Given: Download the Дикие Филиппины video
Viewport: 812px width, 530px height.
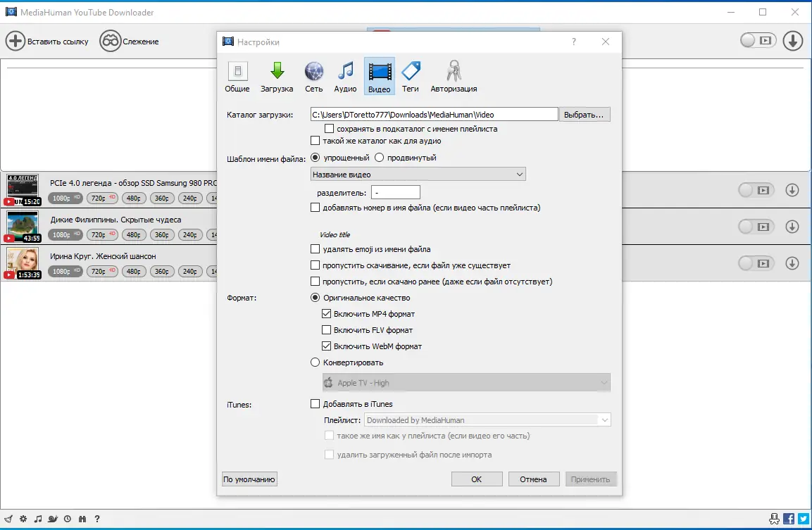Looking at the screenshot, I should click(792, 227).
